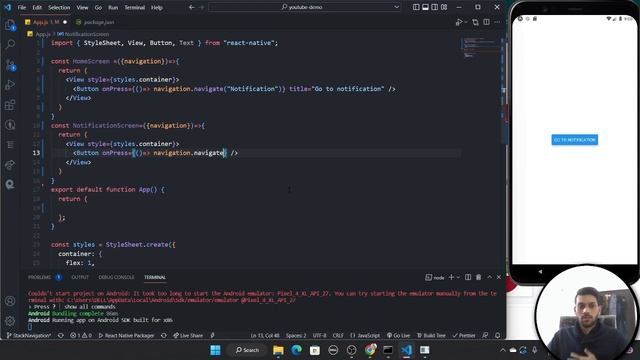Open File Explorer from the taskbar
640x360 pixels.
coord(278,350)
